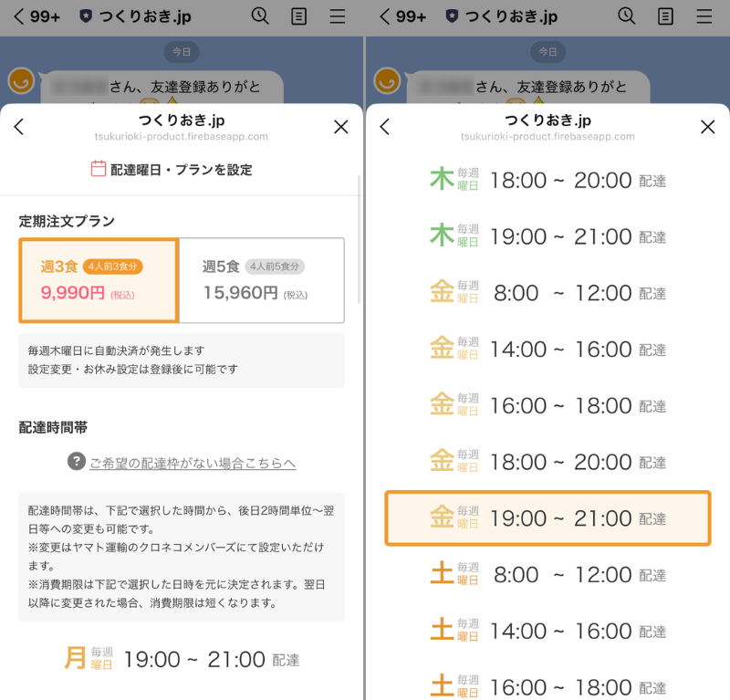The width and height of the screenshot is (730, 700).
Task: Tap shield badge beside left chat title
Action: point(86,16)
